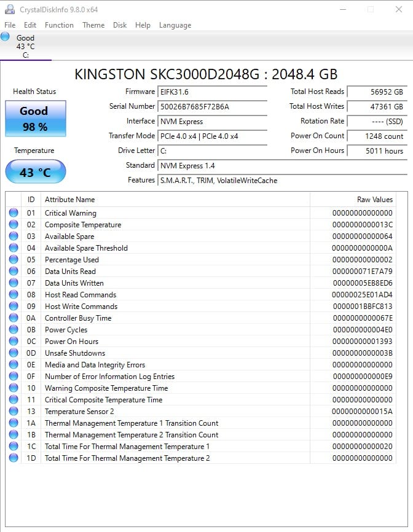The height and width of the screenshot is (532, 413).
Task: Open the Help menu
Action: tap(143, 25)
